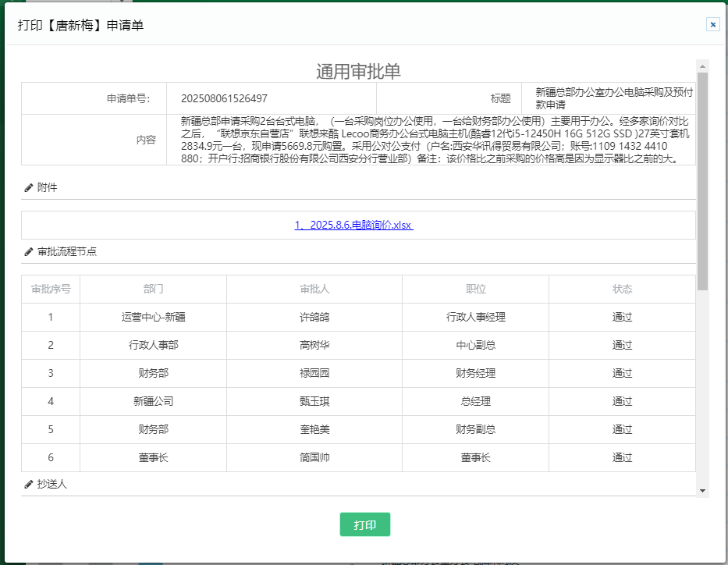Viewport: 728px width, 565px height.
Task: Select the 运营中心-新疆 department cell
Action: [x=153, y=317]
